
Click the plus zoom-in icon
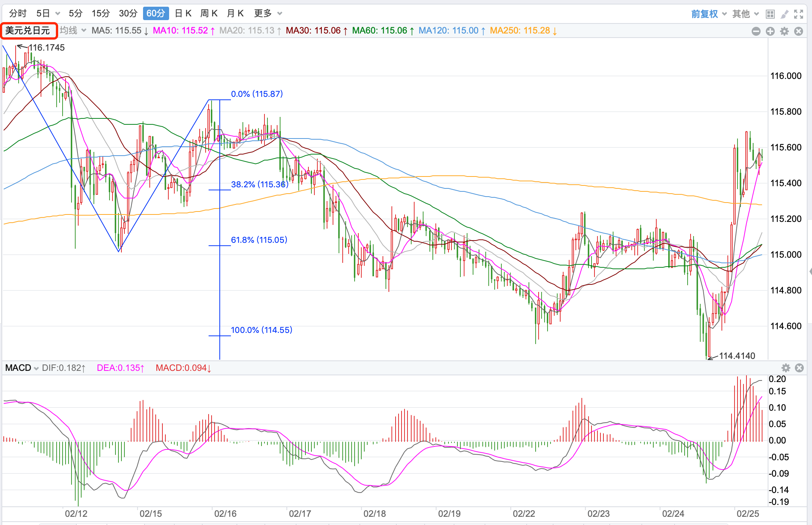[x=770, y=31]
